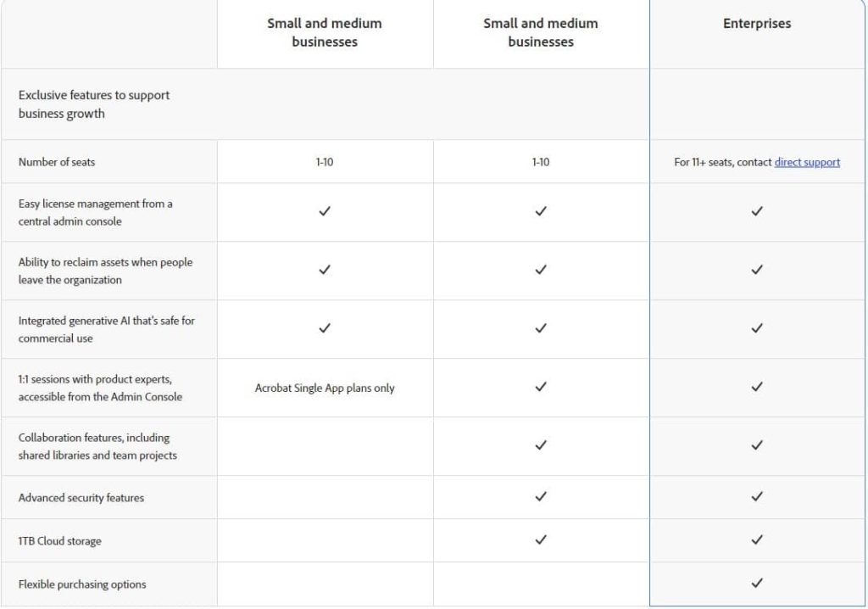This screenshot has width=868, height=609.
Task: Click Enterprises checkmark for 1TB Cloud storage
Action: tap(757, 539)
